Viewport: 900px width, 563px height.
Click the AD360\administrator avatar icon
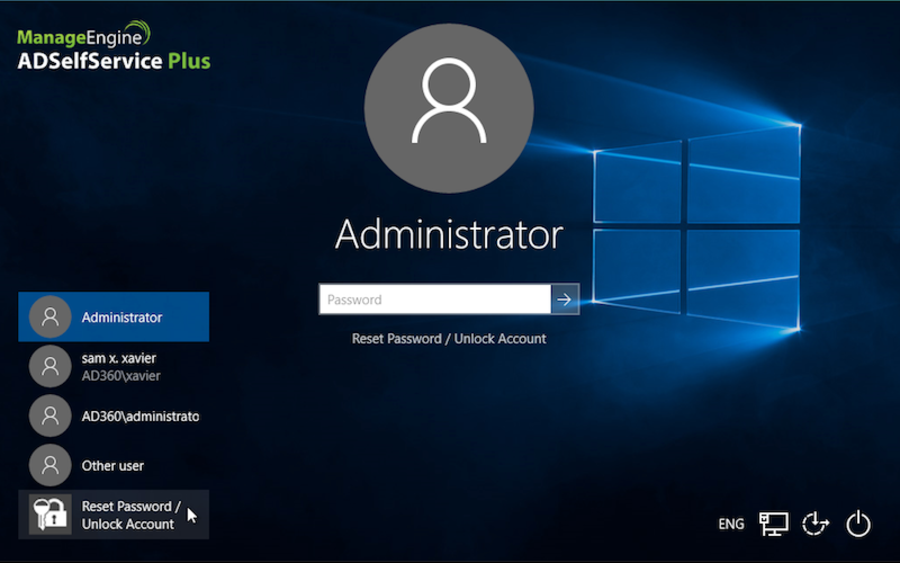(x=50, y=416)
